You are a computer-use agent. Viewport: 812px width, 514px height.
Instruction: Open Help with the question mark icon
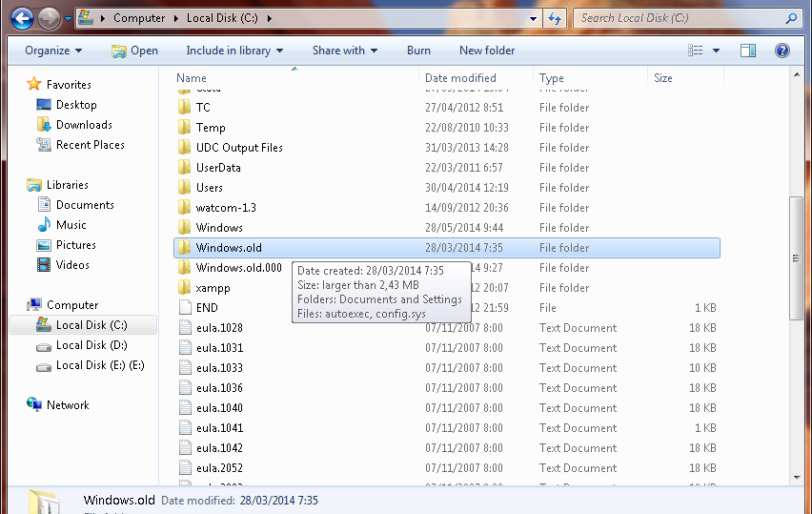(782, 51)
